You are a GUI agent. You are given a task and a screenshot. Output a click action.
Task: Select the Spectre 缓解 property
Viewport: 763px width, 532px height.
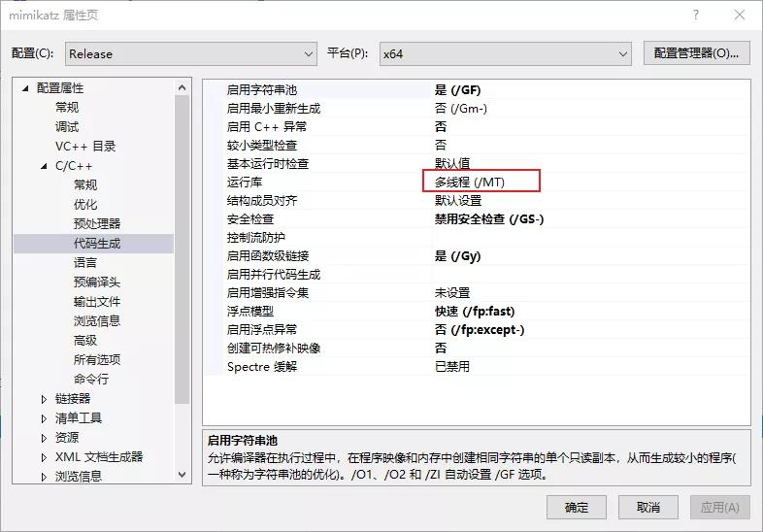(262, 367)
